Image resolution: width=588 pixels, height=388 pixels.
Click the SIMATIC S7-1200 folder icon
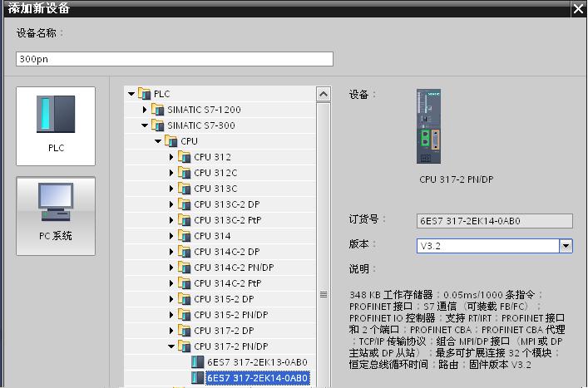click(158, 110)
